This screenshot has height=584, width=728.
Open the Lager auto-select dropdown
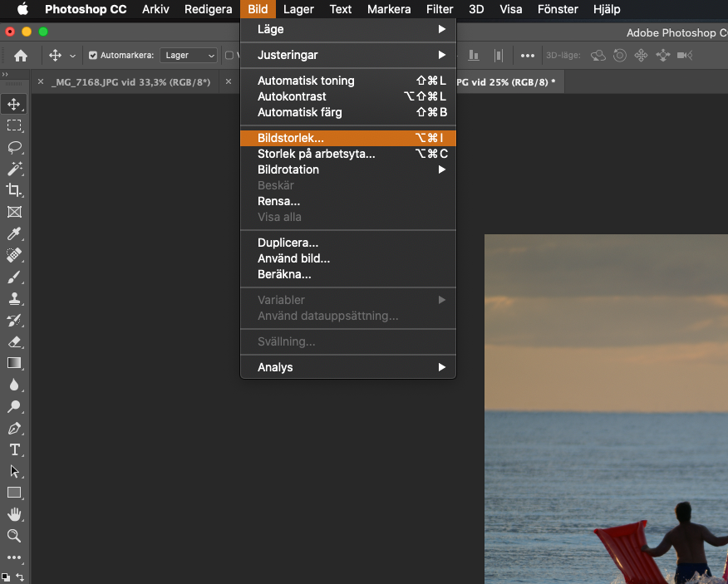point(189,55)
